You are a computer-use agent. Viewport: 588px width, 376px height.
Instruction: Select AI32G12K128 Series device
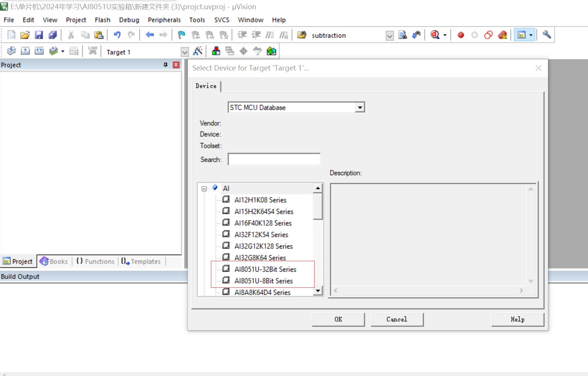(x=264, y=246)
